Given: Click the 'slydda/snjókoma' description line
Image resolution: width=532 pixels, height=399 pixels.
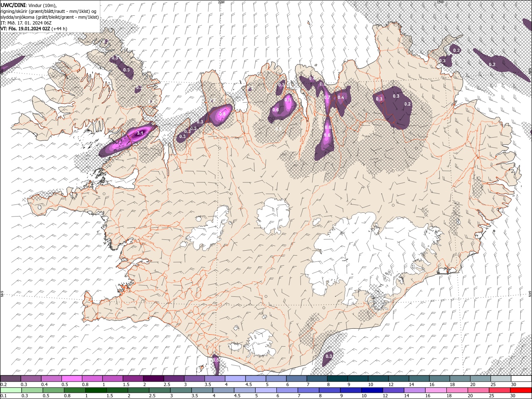Looking at the screenshot, I should click(x=50, y=17).
